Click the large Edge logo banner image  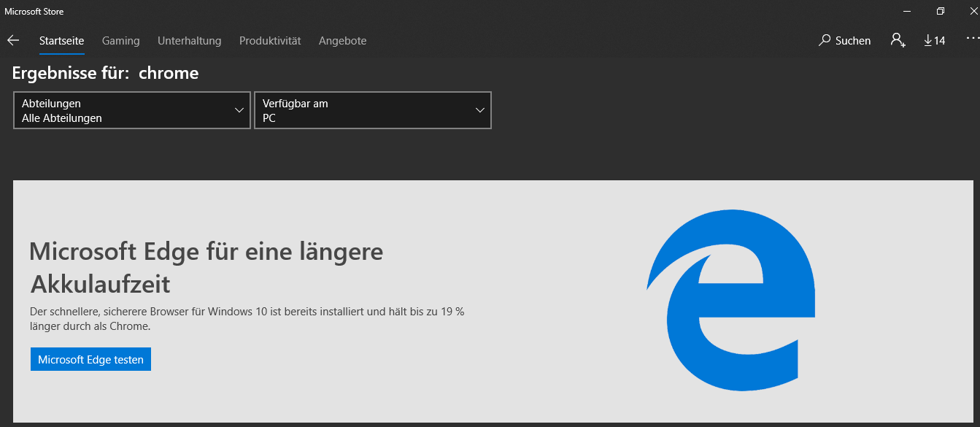click(x=730, y=299)
